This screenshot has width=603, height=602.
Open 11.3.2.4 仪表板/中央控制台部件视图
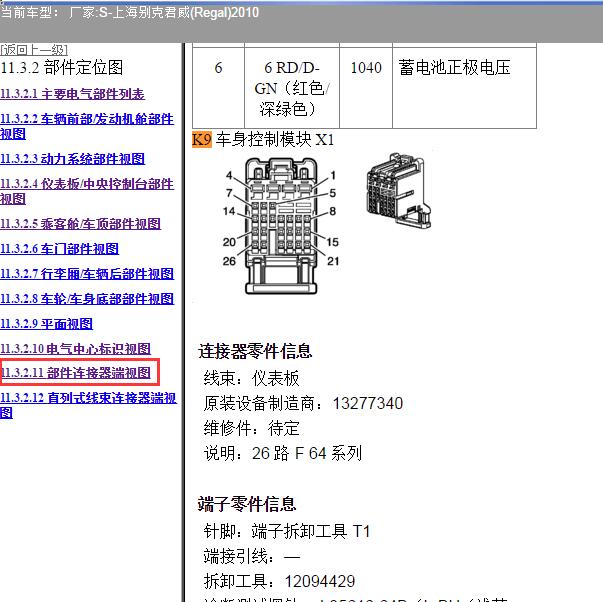point(87,191)
